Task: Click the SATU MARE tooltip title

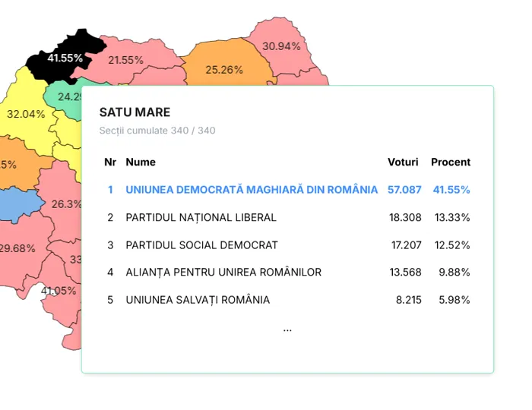Action: pyautogui.click(x=135, y=112)
